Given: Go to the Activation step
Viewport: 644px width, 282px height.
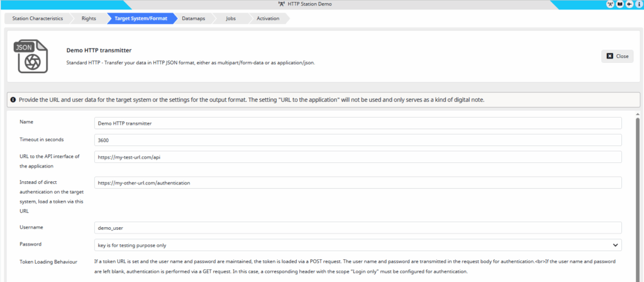Looking at the screenshot, I should tap(268, 18).
